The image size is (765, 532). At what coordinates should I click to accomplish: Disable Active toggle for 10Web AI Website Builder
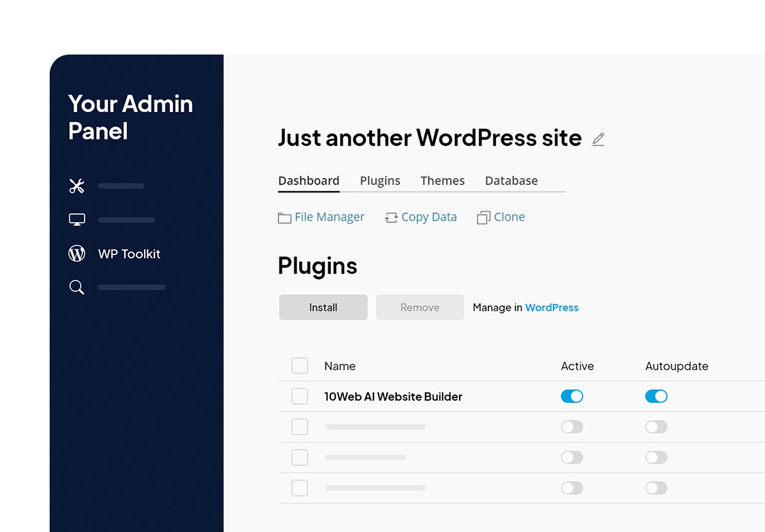tap(571, 397)
